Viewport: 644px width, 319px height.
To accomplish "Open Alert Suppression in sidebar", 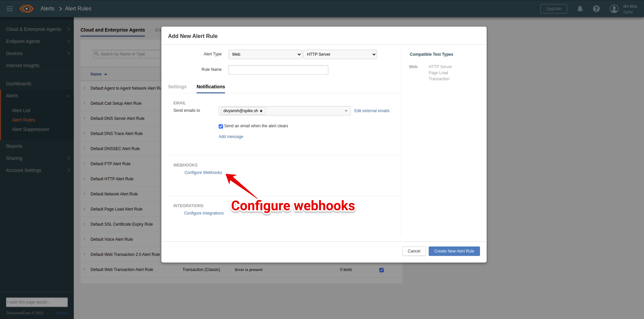I will click(31, 129).
